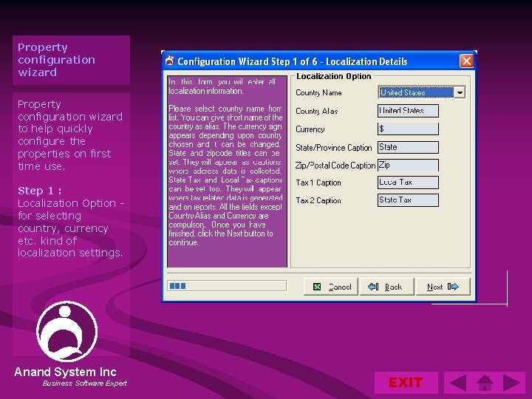
Task: Click the home icon in bottom navigation
Action: (485, 383)
